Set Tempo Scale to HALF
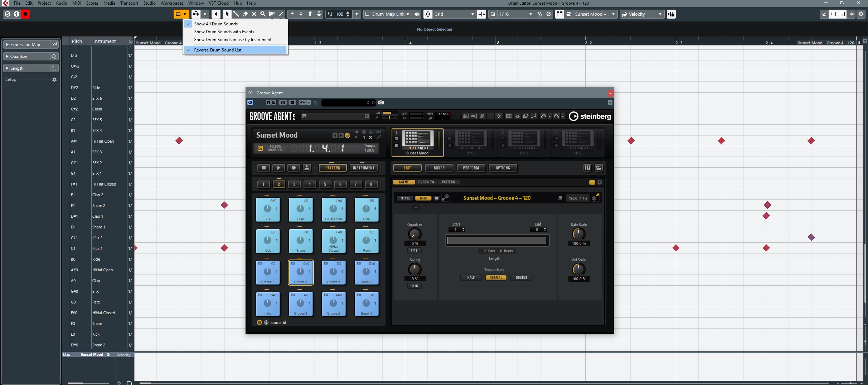 pos(471,278)
